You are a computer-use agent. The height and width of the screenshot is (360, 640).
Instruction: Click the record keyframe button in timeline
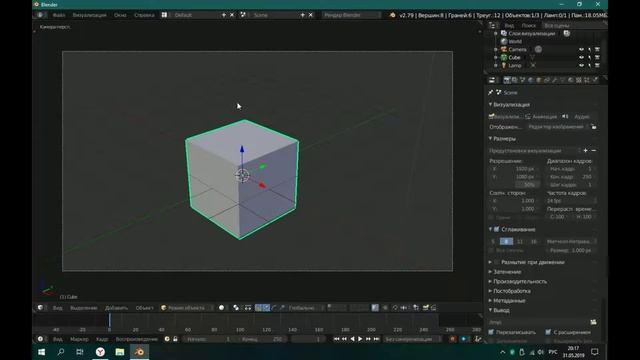pyautogui.click(x=452, y=339)
